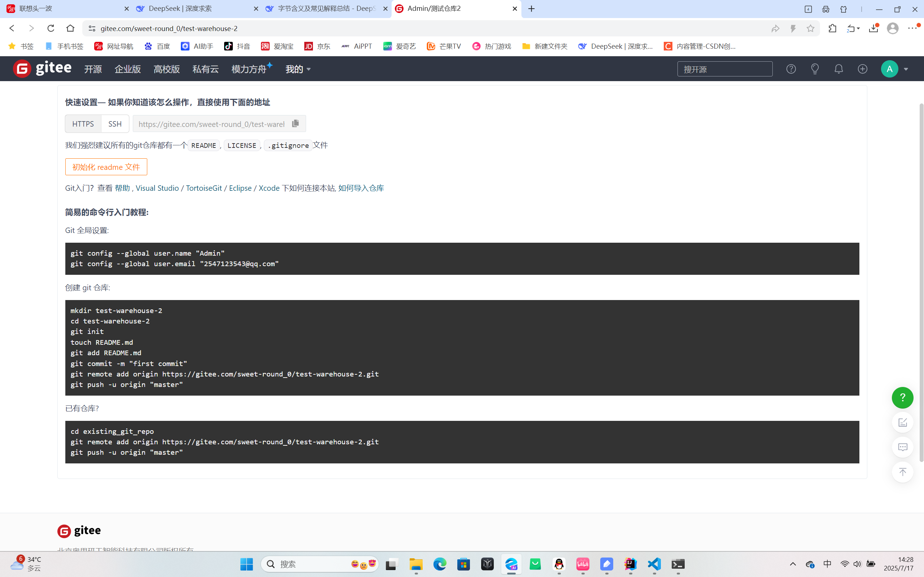Expand the 我的 dropdown menu
This screenshot has width=924, height=577.
tap(298, 69)
